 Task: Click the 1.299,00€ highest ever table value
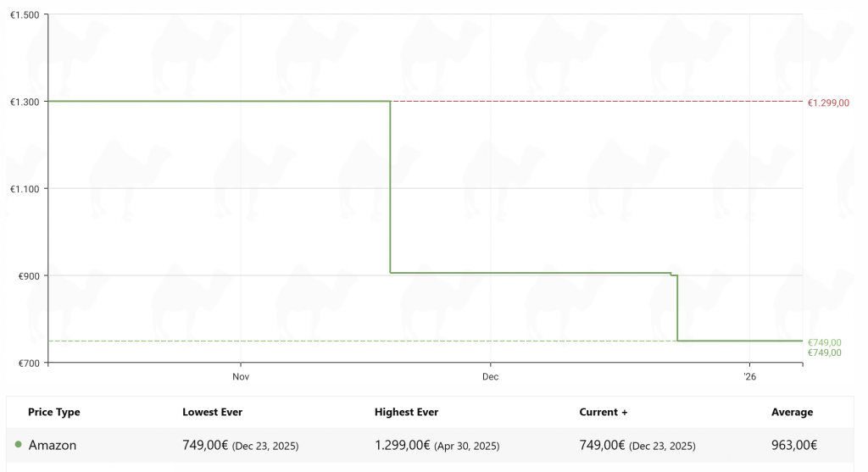(x=403, y=445)
